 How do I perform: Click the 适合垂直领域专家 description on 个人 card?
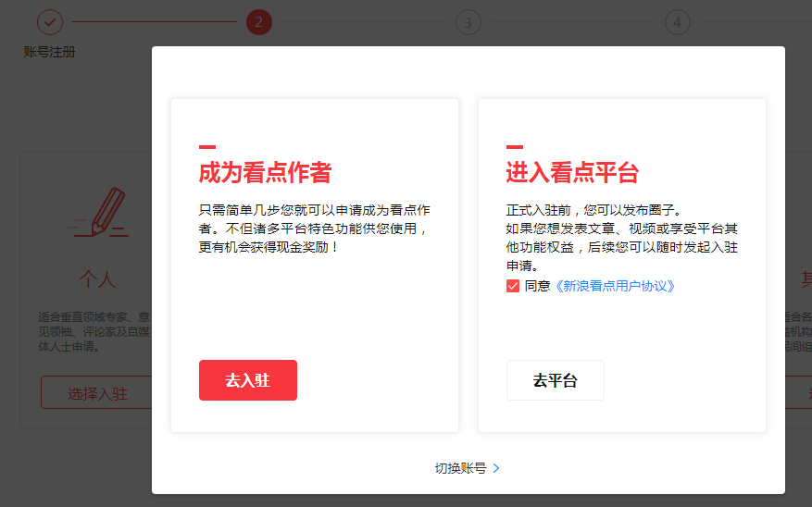[x=94, y=331]
